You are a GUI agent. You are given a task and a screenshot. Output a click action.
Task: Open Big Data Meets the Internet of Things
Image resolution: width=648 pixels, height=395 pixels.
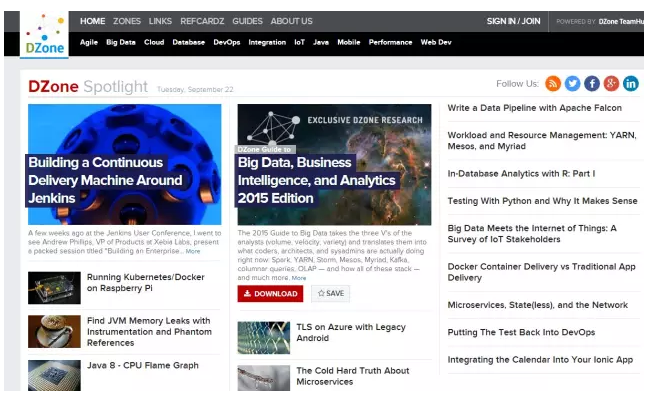pyautogui.click(x=532, y=233)
